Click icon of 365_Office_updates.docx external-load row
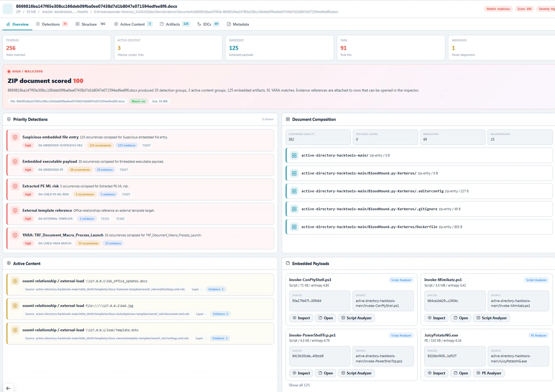 [15, 281]
